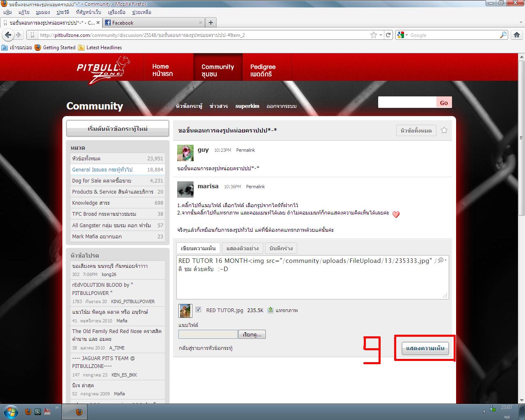Viewport: 525px width, 420px height.
Task: Open the เครื่องมือ (Tools) menu
Action: (x=116, y=12)
